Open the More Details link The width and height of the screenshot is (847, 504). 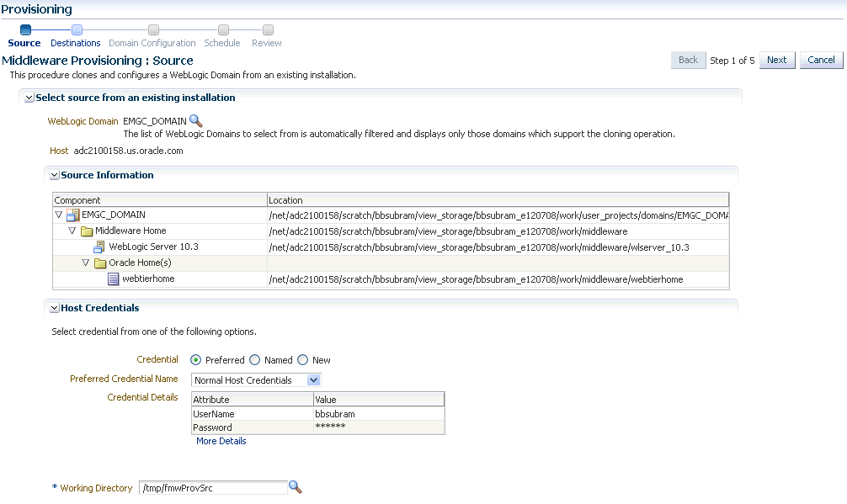coord(221,441)
